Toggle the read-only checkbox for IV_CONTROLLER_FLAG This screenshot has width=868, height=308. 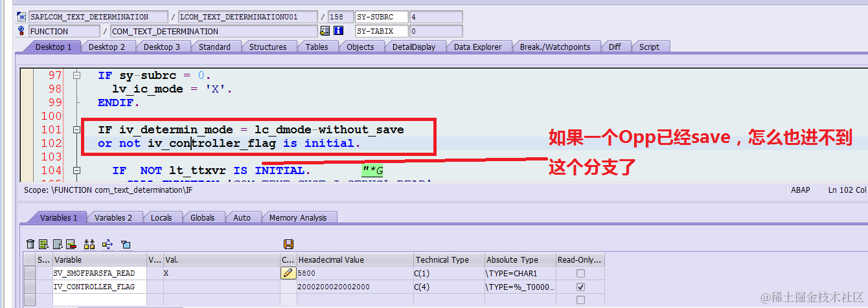580,287
